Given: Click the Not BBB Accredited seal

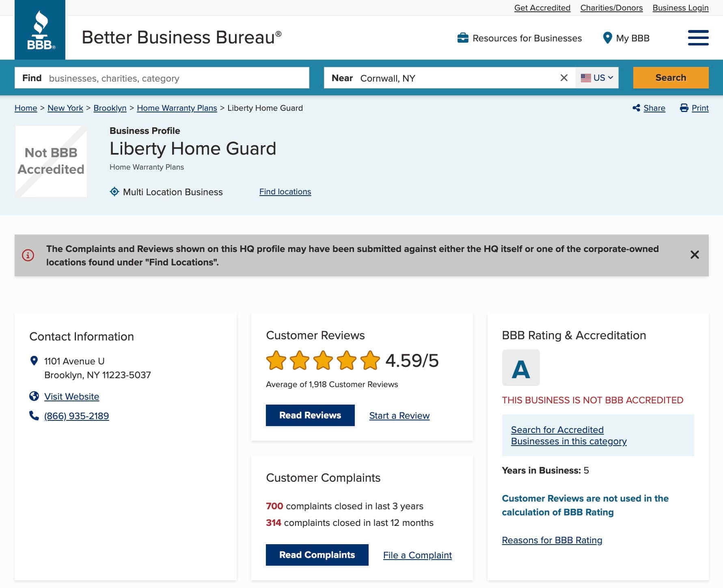Looking at the screenshot, I should [51, 162].
